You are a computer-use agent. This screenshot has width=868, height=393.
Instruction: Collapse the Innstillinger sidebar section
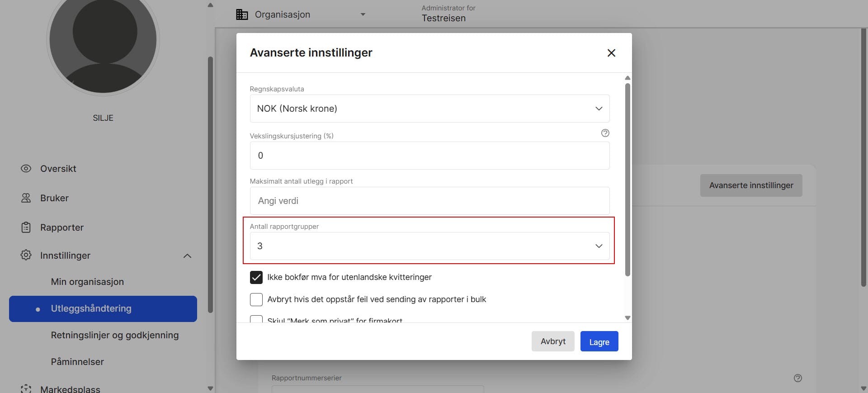click(187, 256)
